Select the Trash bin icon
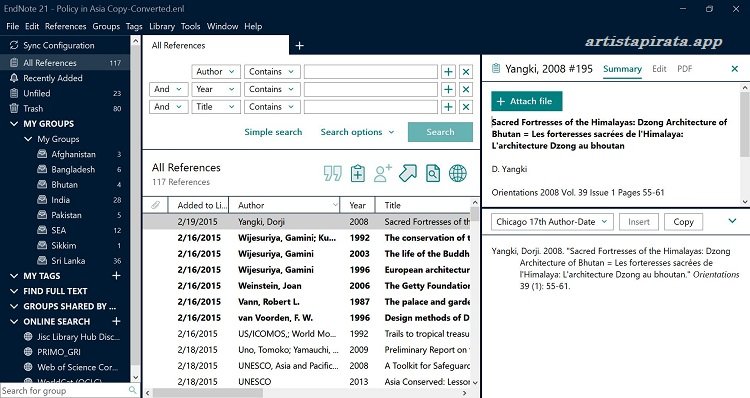This screenshot has height=398, width=750. coord(14,108)
